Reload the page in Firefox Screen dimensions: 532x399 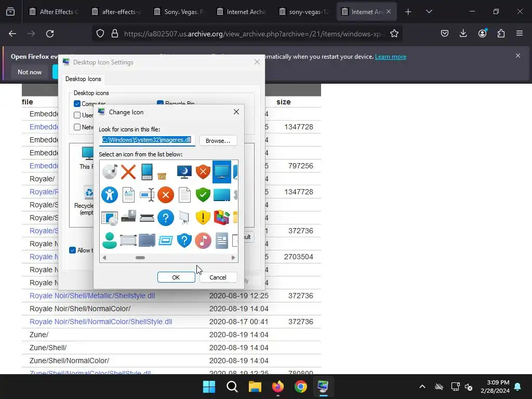point(50,34)
